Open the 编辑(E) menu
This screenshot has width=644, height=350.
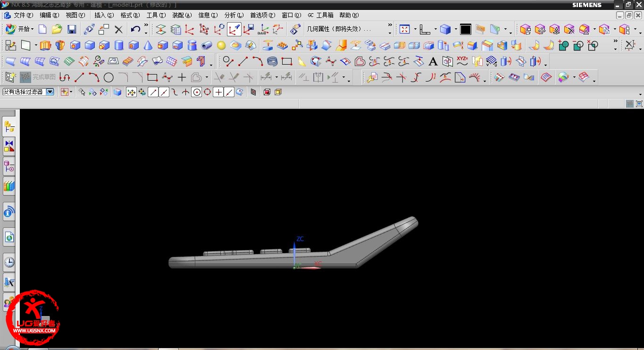pyautogui.click(x=50, y=15)
